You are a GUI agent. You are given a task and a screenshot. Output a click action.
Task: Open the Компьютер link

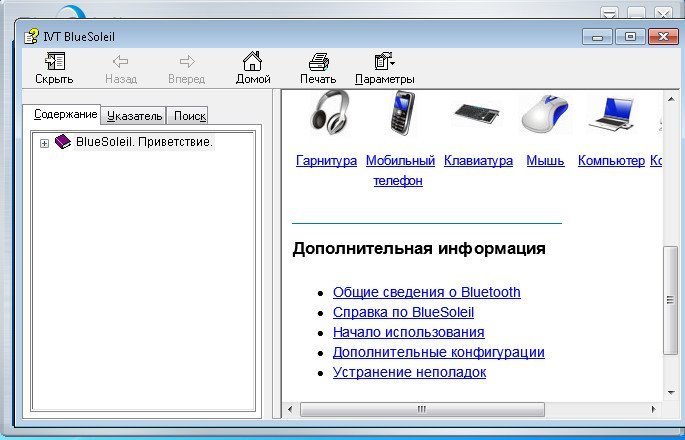[611, 160]
